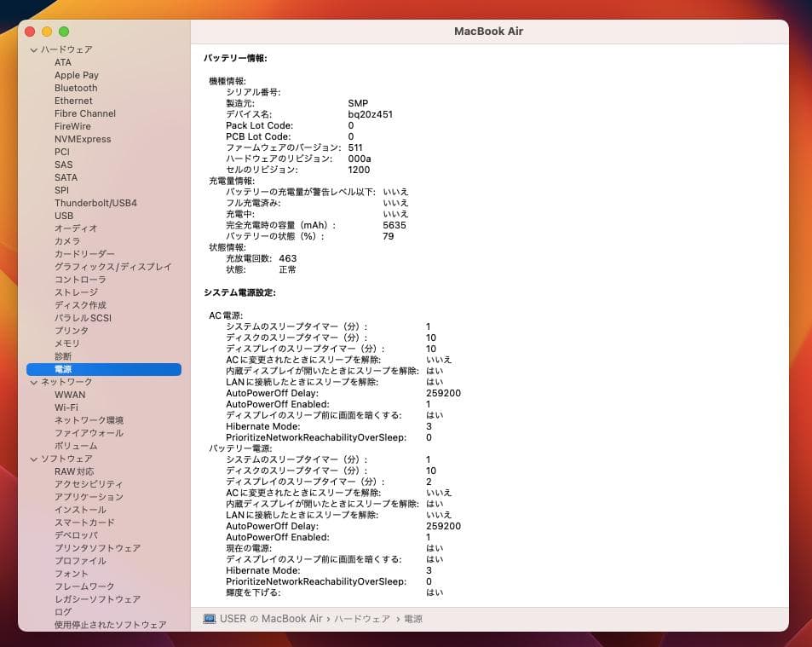Select グラフィックス/ディスプレイ entry
Screen dimensions: 812x647
pyautogui.click(x=112, y=267)
